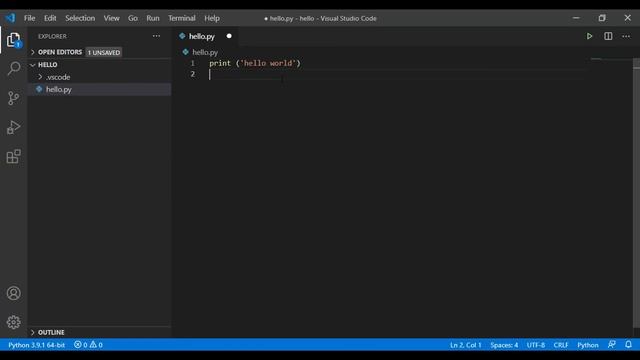Click the feedback icon in status bar
640x360 pixels.
coord(611,344)
